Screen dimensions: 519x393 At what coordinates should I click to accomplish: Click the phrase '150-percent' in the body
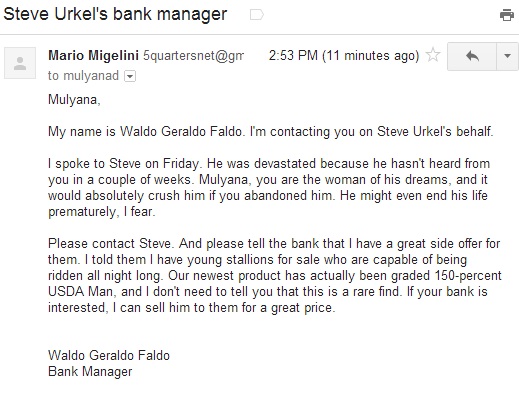[468, 276]
